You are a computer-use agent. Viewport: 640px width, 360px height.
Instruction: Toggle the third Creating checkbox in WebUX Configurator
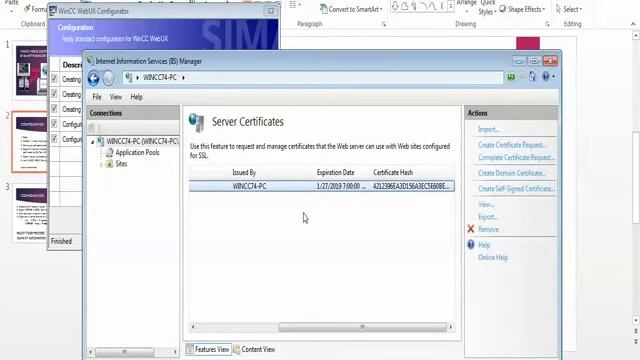pyautogui.click(x=54, y=109)
